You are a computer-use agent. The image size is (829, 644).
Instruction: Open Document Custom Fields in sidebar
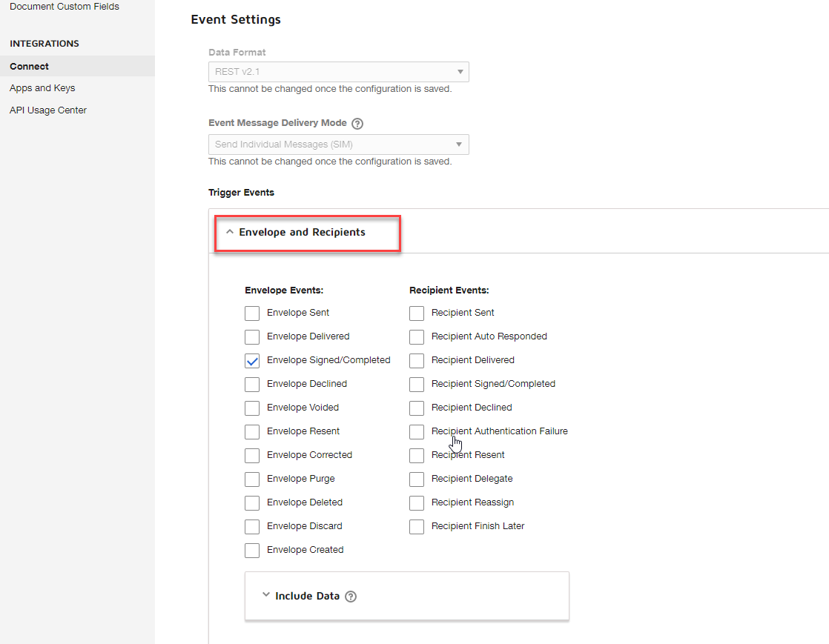pos(65,7)
